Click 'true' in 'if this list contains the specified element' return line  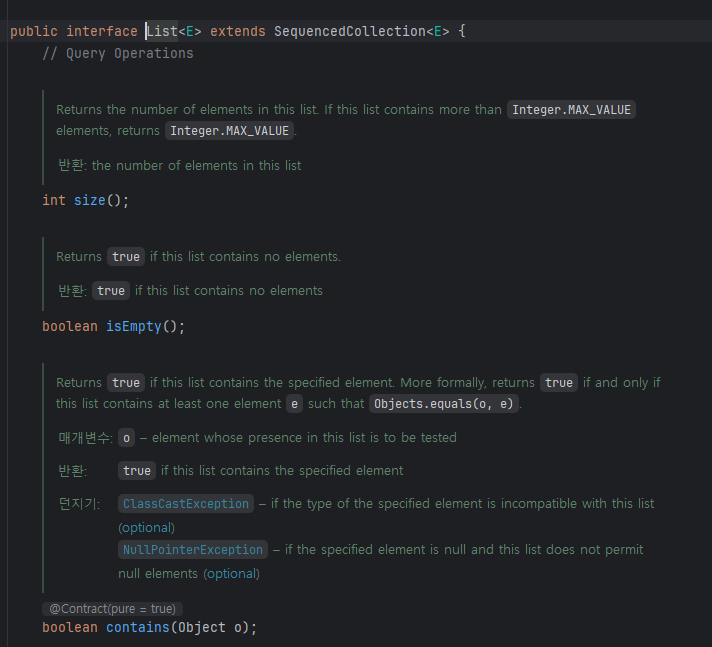coord(137,471)
